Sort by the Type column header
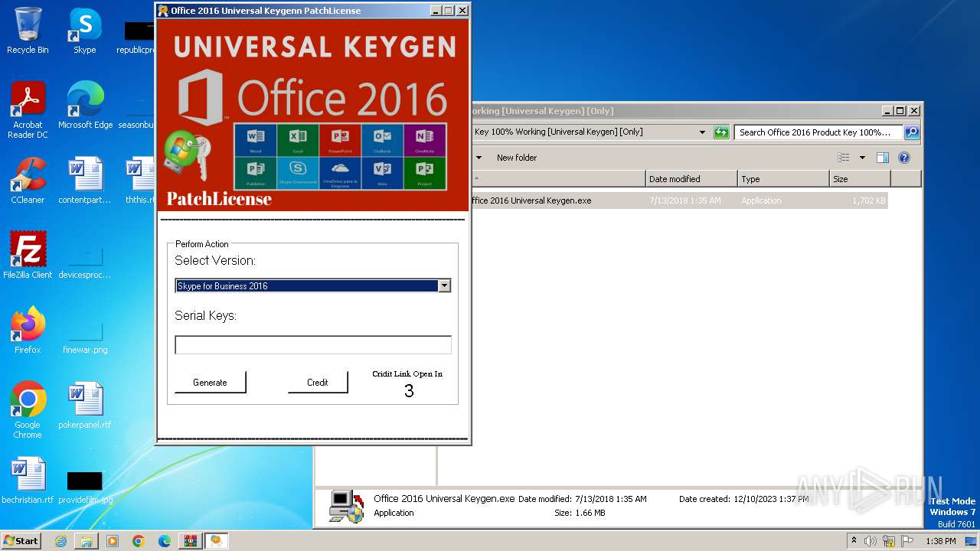This screenshot has height=551, width=980. 783,179
